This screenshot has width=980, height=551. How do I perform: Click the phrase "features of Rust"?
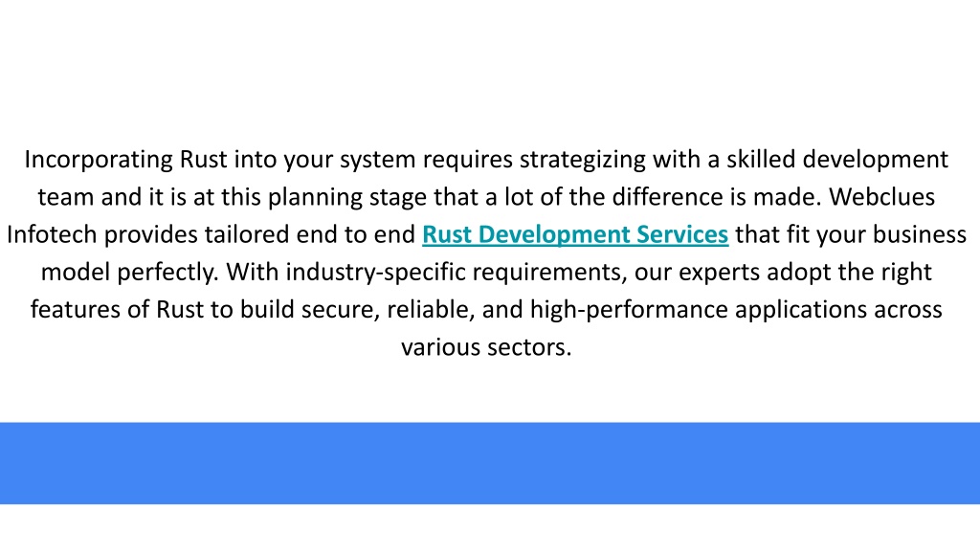(x=118, y=310)
